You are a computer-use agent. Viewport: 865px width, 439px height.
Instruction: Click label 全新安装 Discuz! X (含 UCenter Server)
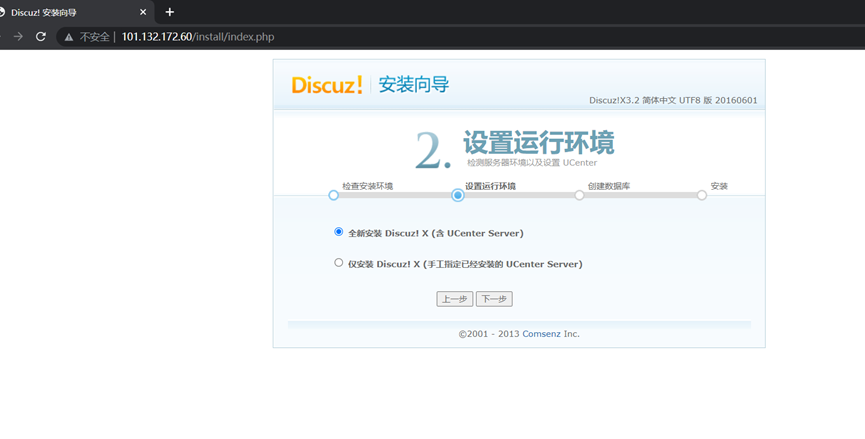[436, 233]
